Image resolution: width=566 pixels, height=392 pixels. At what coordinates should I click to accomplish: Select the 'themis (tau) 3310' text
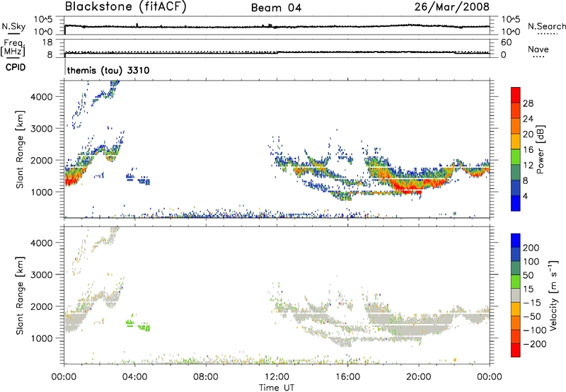(108, 70)
